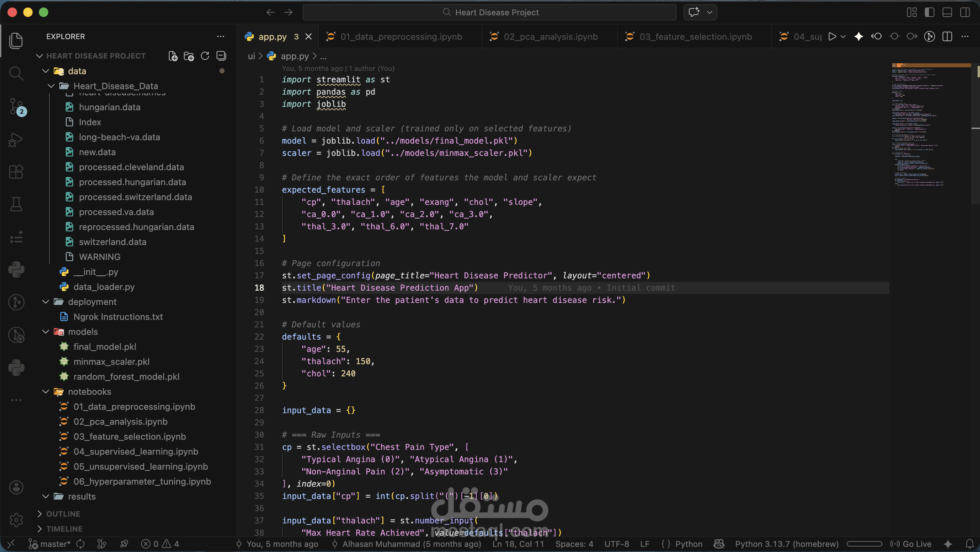Click New File icon in explorer header
Screen dimensions: 980x552
click(173, 56)
